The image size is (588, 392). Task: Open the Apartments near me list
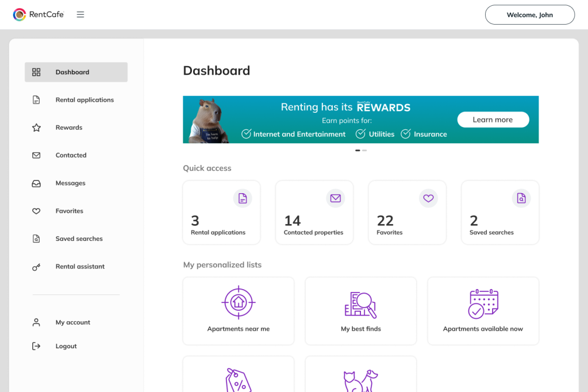[239, 311]
